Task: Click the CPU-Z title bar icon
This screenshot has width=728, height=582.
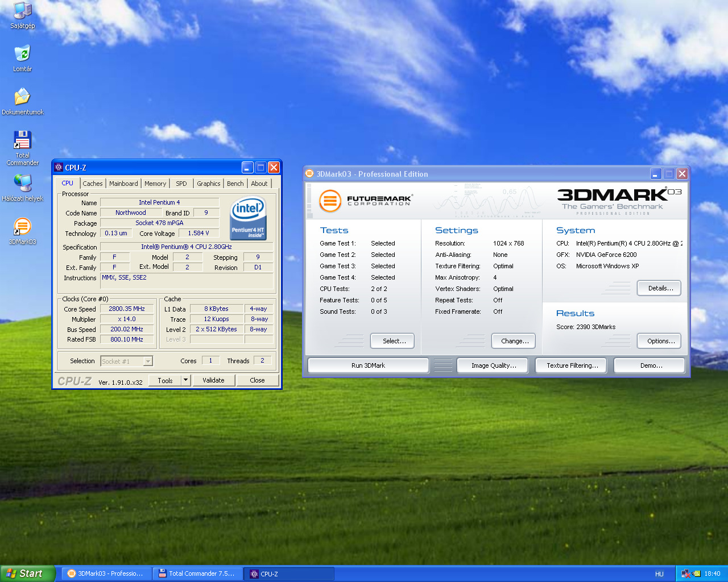Action: tap(59, 167)
